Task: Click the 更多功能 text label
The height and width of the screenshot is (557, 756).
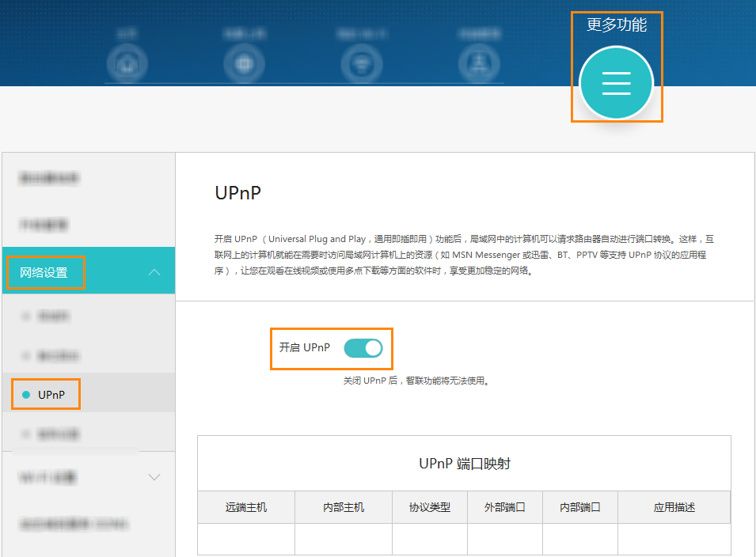Action: (616, 25)
